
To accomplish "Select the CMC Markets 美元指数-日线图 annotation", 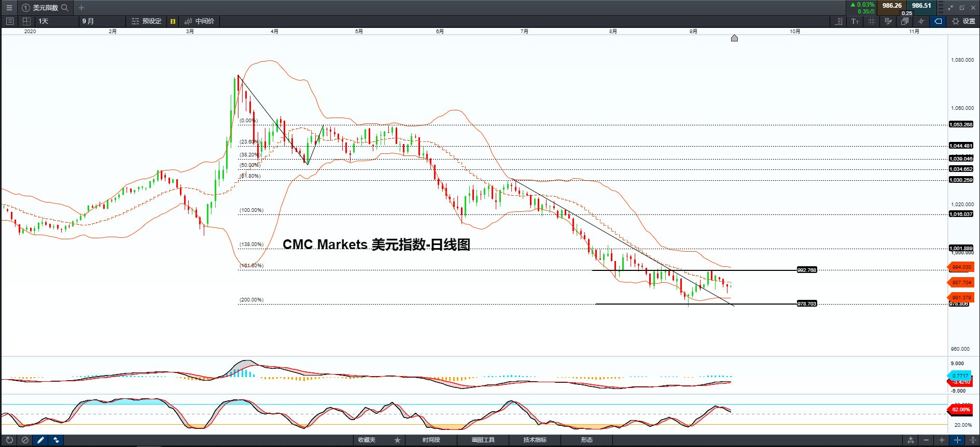I will (376, 244).
